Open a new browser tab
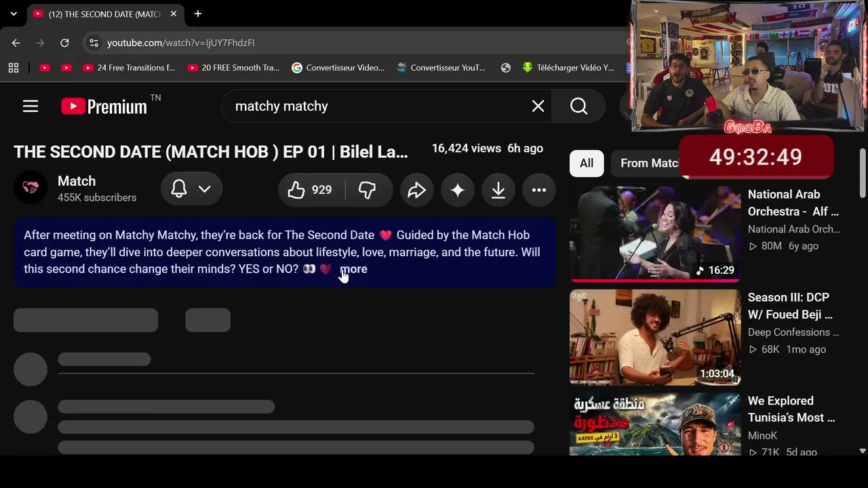The image size is (868, 488). click(198, 14)
